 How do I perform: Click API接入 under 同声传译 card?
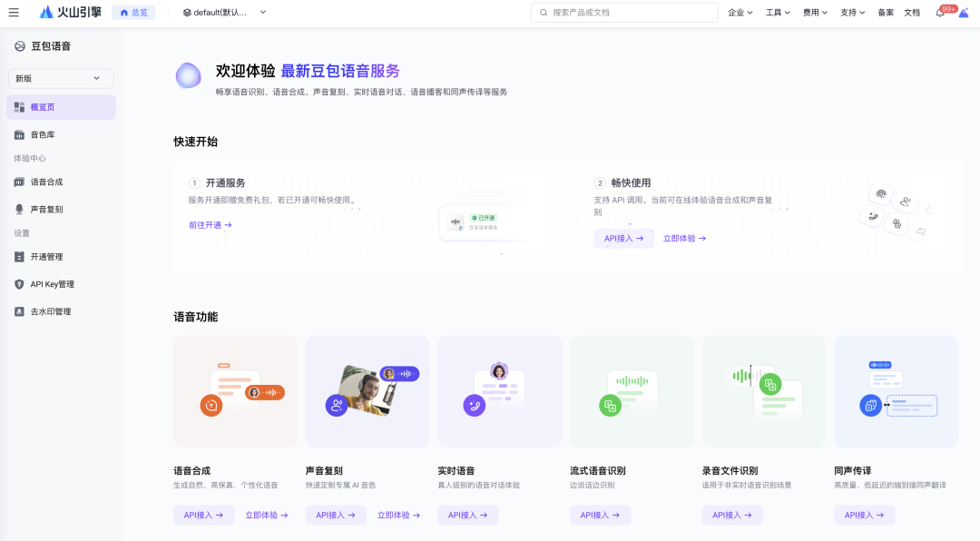pos(865,516)
